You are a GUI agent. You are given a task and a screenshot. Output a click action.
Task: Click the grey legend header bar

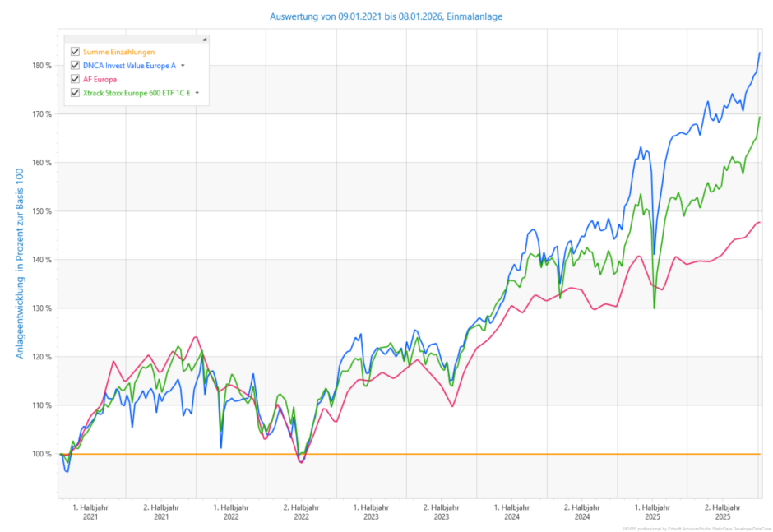(136, 39)
